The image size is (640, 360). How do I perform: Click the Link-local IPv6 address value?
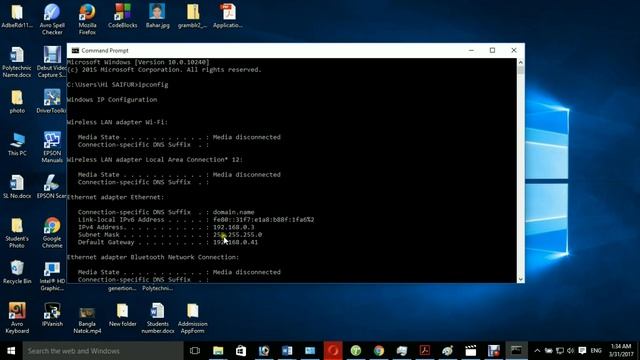264,220
